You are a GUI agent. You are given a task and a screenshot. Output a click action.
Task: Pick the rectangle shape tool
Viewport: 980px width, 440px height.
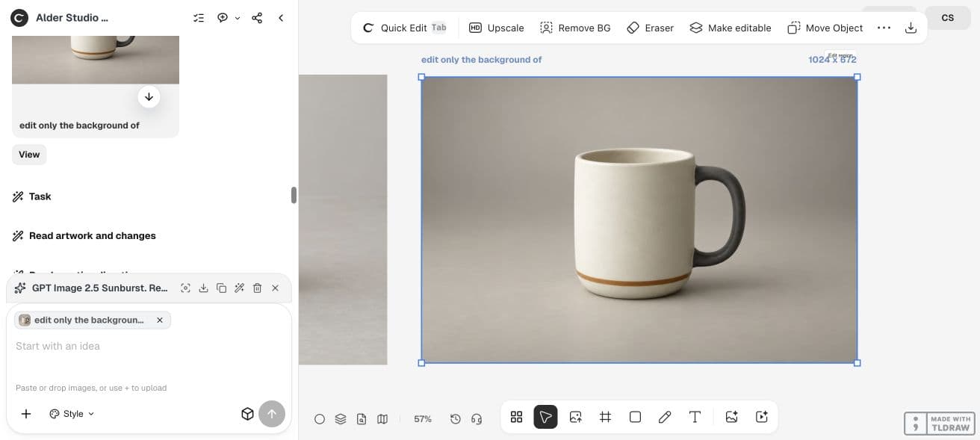[x=635, y=417]
